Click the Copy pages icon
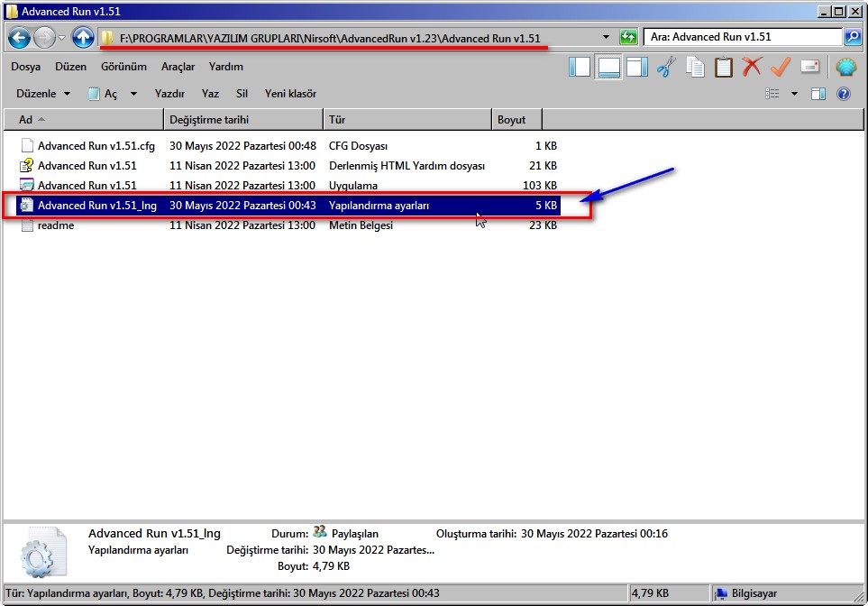The width and height of the screenshot is (868, 606). (695, 67)
